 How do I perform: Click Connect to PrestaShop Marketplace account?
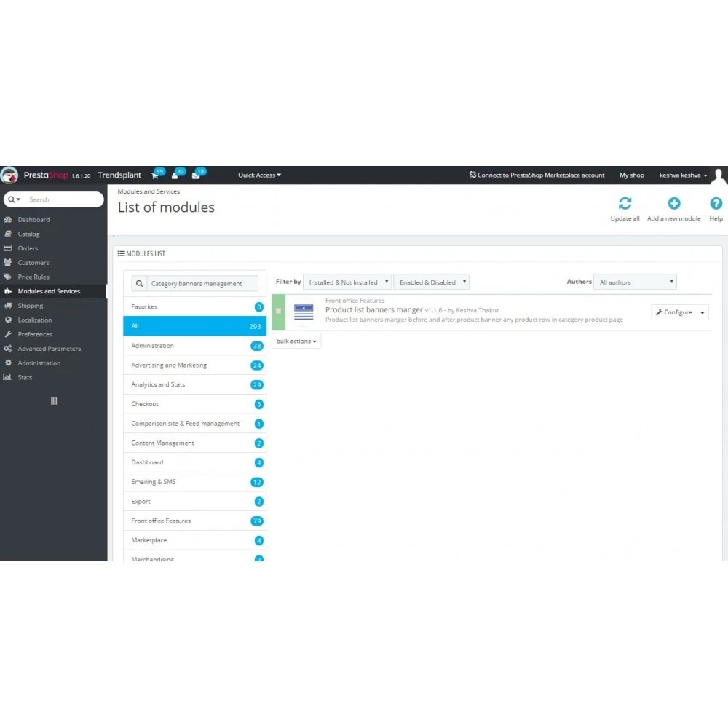pos(537,175)
